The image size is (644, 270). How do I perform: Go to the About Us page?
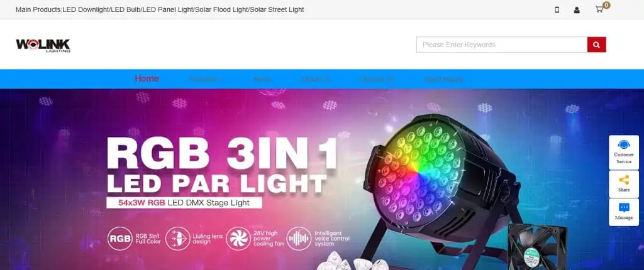coord(316,79)
